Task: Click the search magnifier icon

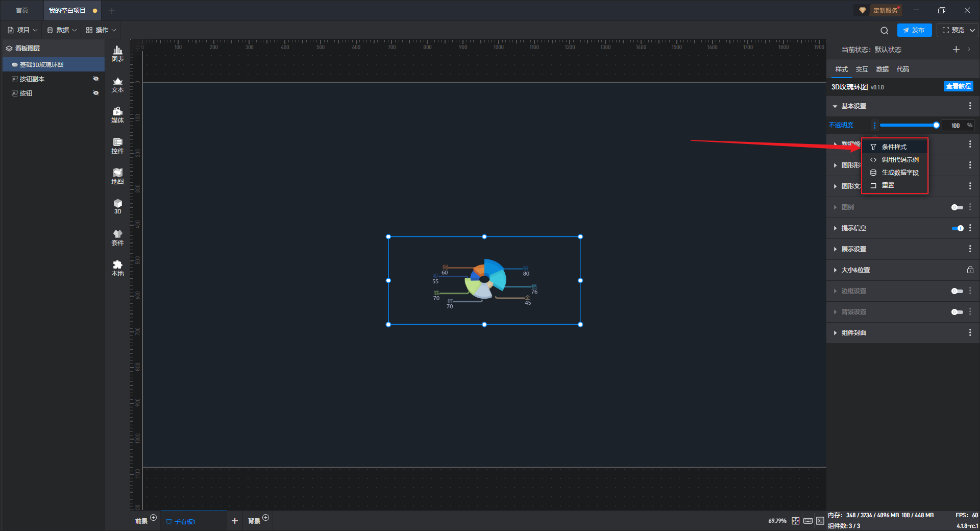Action: 884,31
